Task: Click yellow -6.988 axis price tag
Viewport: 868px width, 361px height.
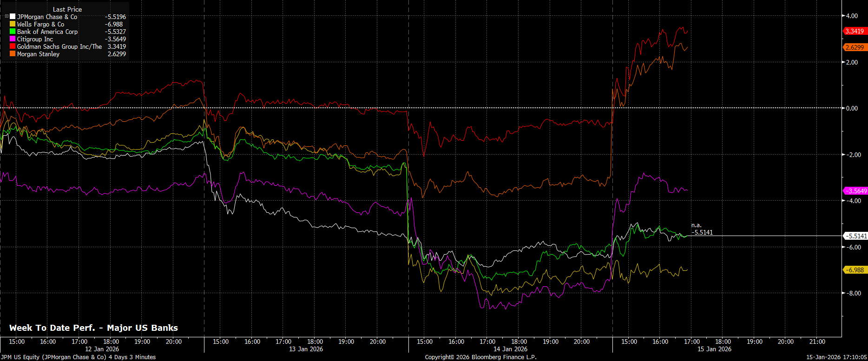Action: 855,270
